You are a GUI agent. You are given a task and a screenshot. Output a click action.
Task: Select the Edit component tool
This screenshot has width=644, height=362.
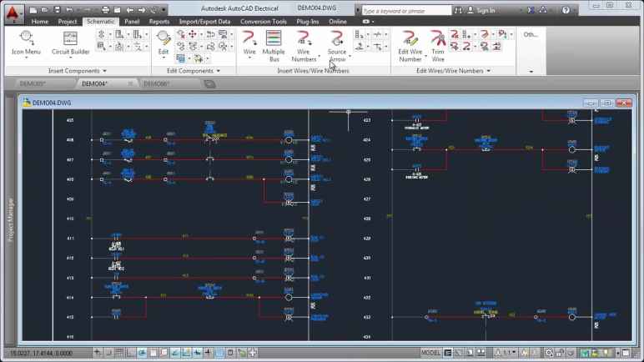164,42
